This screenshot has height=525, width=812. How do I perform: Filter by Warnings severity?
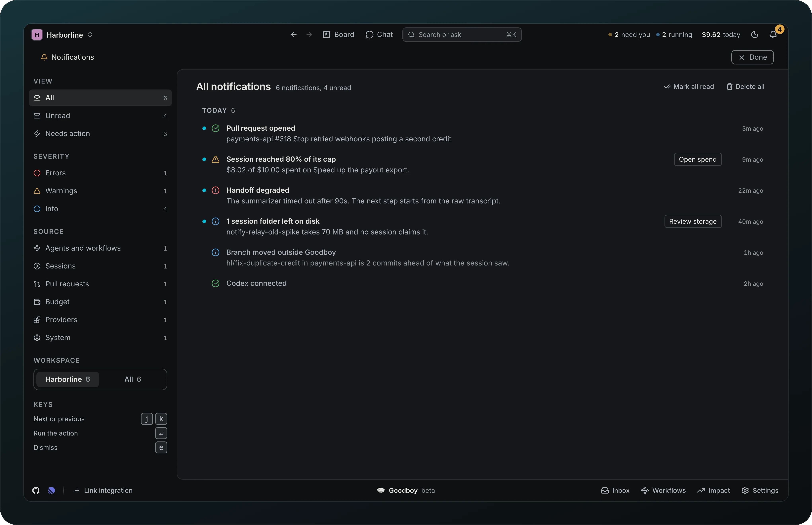click(100, 191)
